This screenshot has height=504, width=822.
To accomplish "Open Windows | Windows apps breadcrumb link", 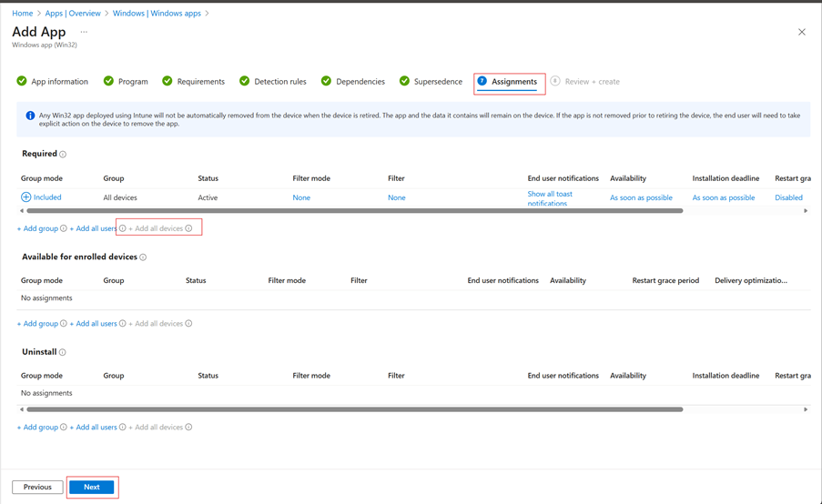I will (x=157, y=13).
